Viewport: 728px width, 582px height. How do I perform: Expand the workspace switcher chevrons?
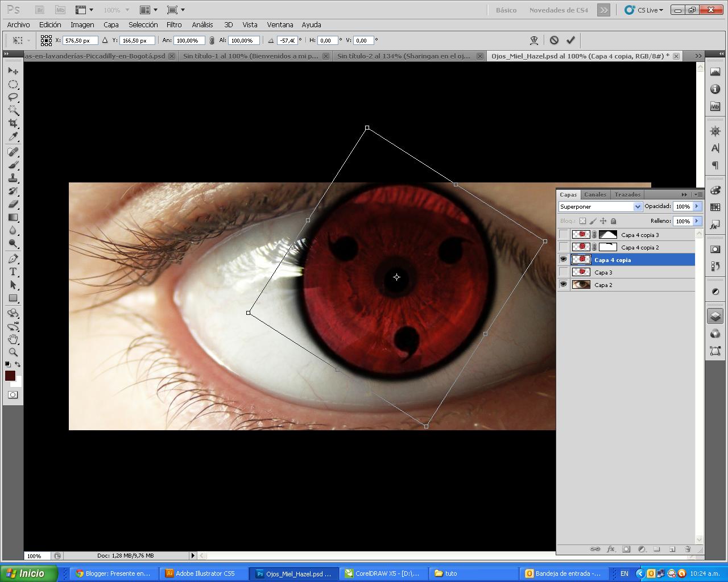coord(603,10)
